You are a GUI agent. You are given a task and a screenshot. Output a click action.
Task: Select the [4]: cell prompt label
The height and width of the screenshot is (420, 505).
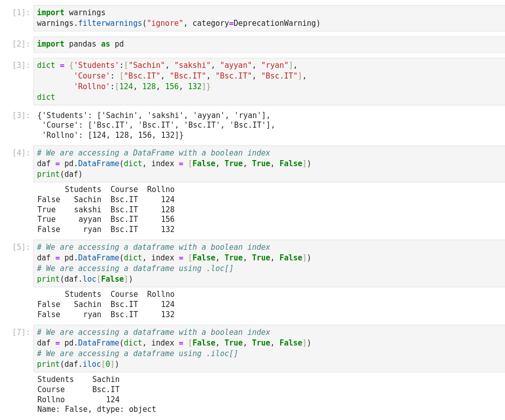point(21,153)
